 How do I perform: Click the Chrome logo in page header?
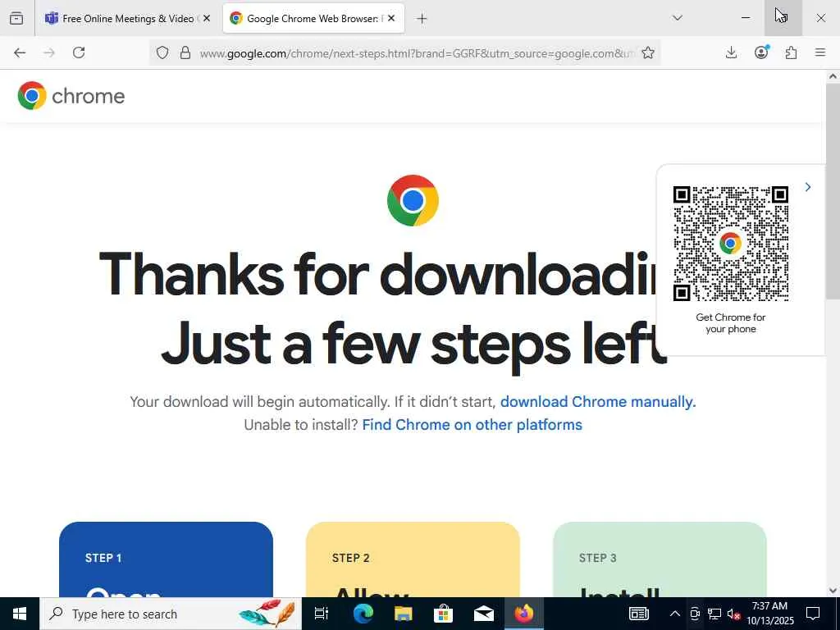pyautogui.click(x=71, y=96)
